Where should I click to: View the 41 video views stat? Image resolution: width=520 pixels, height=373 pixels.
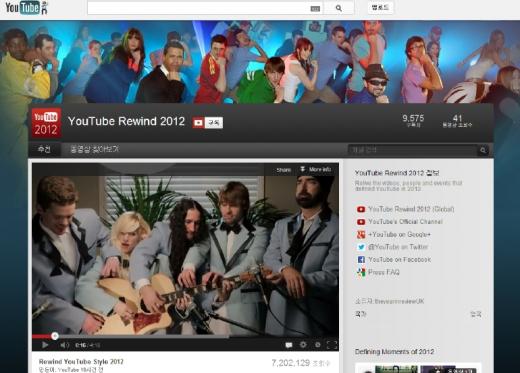(x=457, y=121)
